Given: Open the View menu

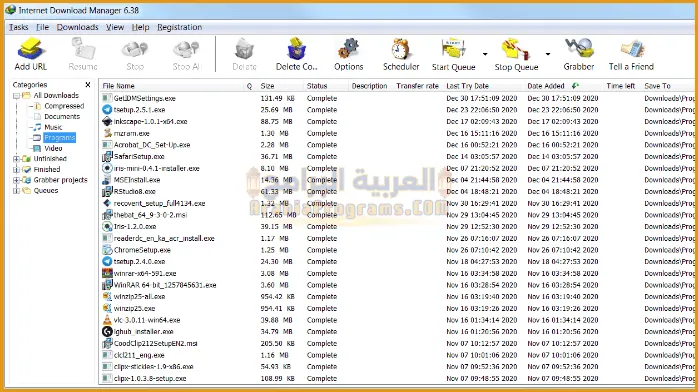Looking at the screenshot, I should point(114,27).
